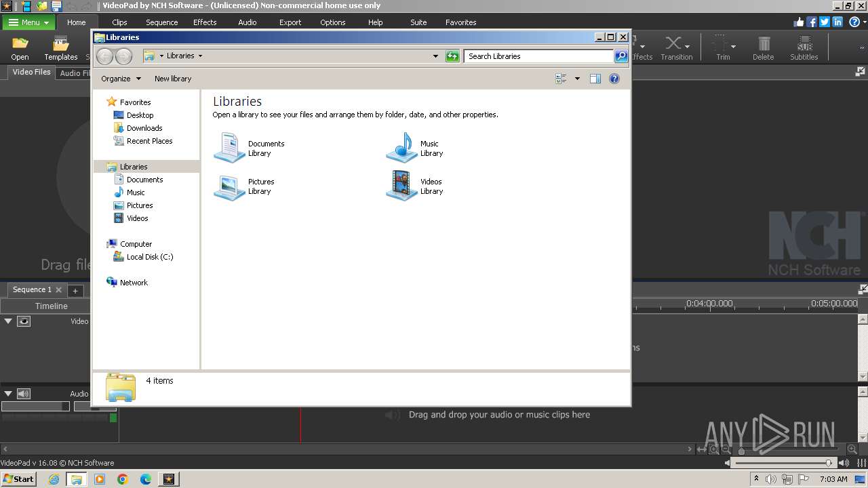868x488 pixels.
Task: Click the 0:04:00.000 timeline ruler mark
Action: coord(709,304)
